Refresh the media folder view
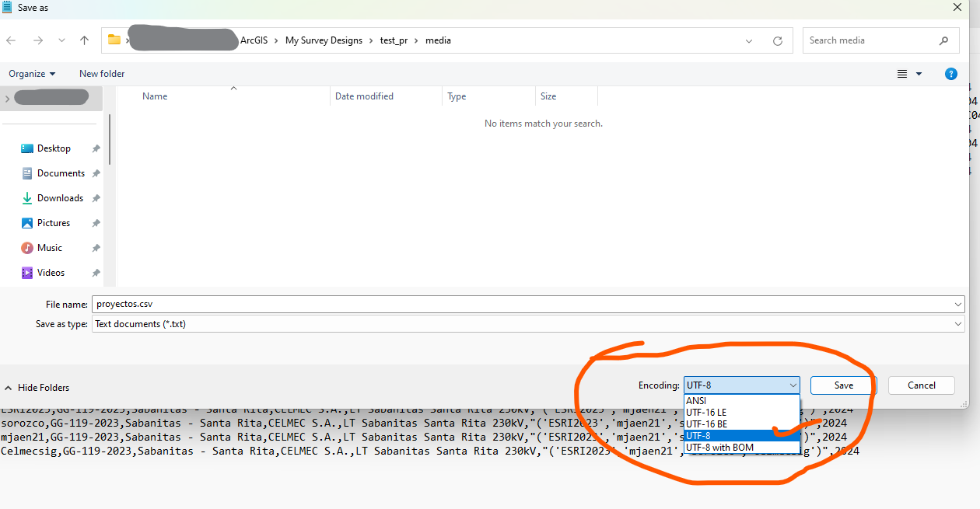The height and width of the screenshot is (509, 980). (x=777, y=40)
